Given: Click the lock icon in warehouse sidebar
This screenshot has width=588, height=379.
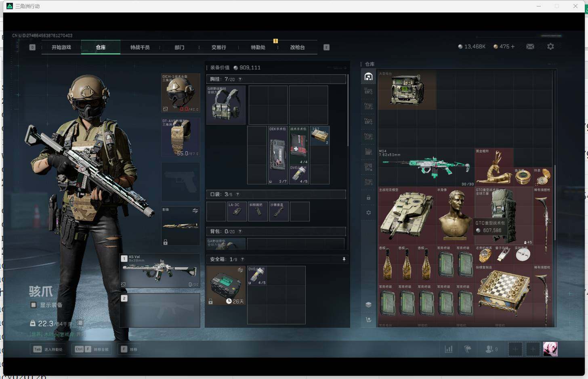Looking at the screenshot, I should [368, 198].
